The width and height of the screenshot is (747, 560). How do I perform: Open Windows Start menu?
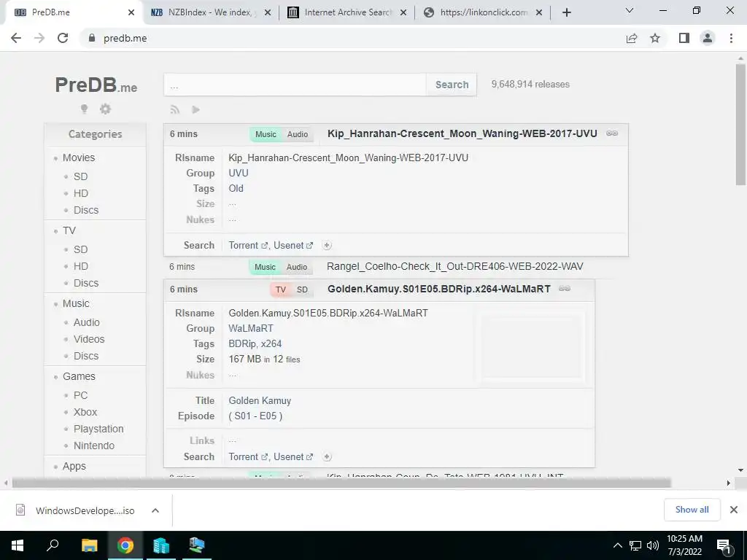18,545
